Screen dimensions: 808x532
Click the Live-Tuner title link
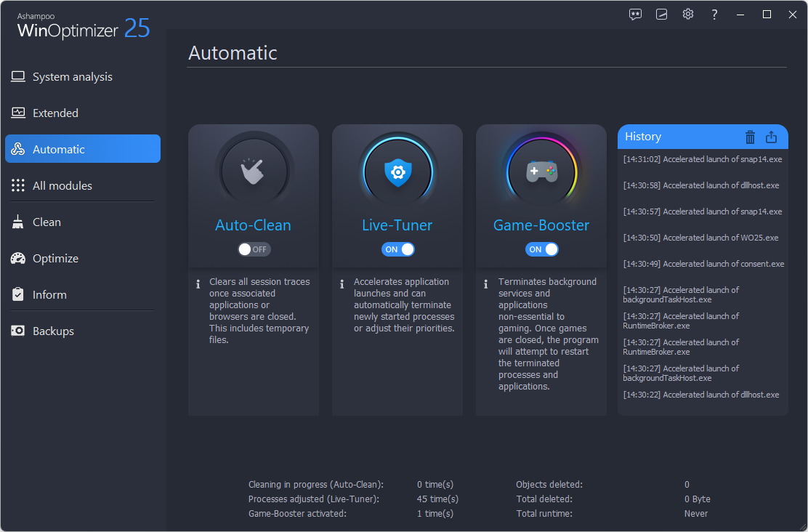pyautogui.click(x=397, y=225)
